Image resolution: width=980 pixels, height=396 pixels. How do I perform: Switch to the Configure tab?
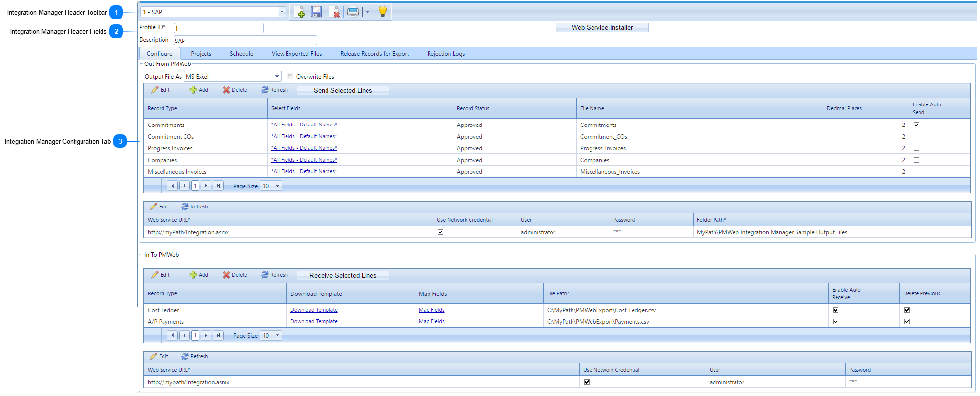click(160, 54)
